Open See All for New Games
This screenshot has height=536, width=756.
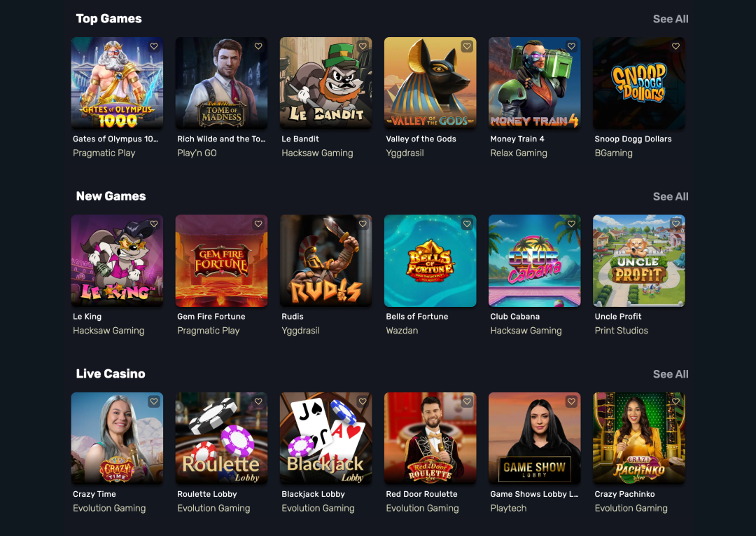(671, 196)
